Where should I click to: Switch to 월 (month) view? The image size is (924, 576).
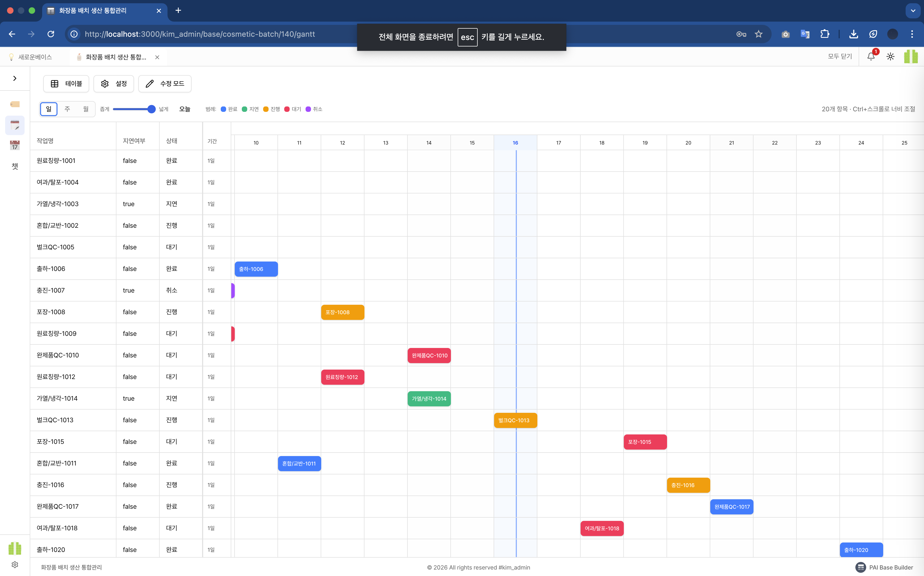point(86,109)
